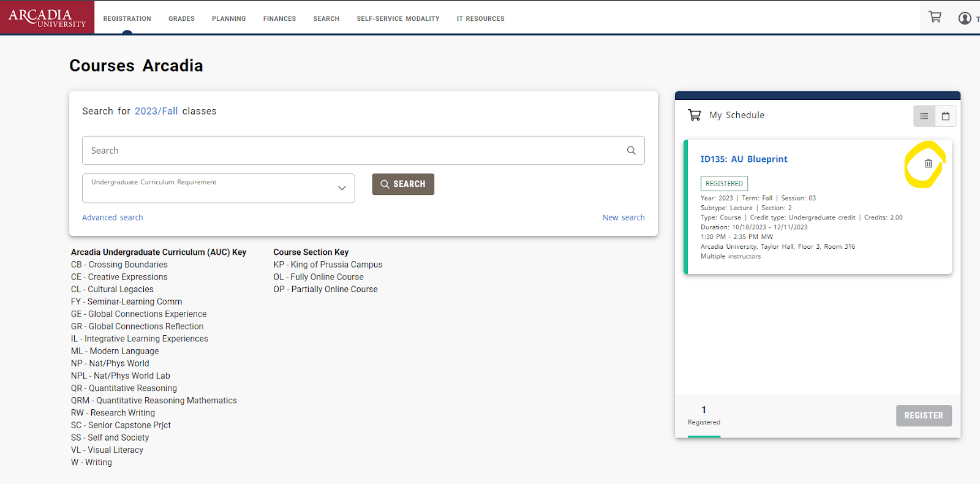
Task: Click the 'IL - Integrative Learning Experiences' entry
Action: coord(140,339)
